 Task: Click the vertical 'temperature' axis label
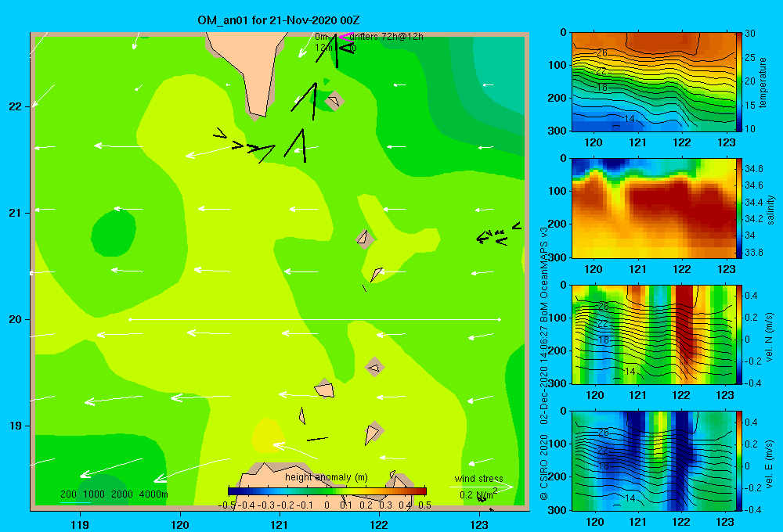point(763,82)
